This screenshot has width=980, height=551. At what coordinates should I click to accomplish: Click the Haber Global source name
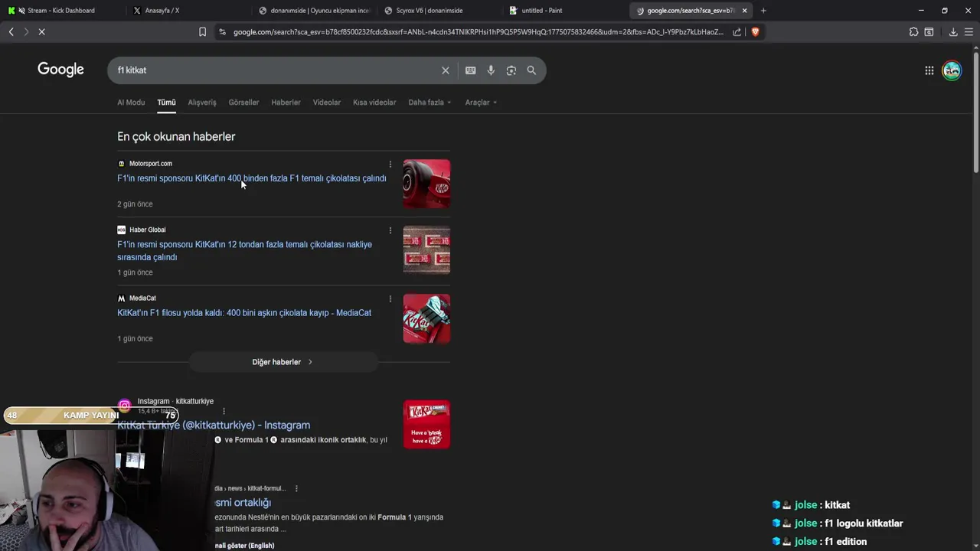(x=148, y=230)
